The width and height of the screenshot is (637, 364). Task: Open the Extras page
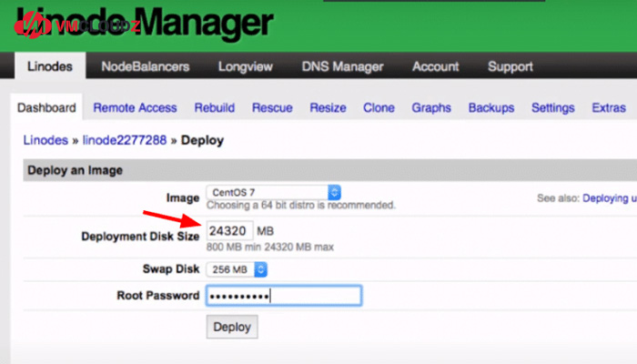pyautogui.click(x=609, y=107)
